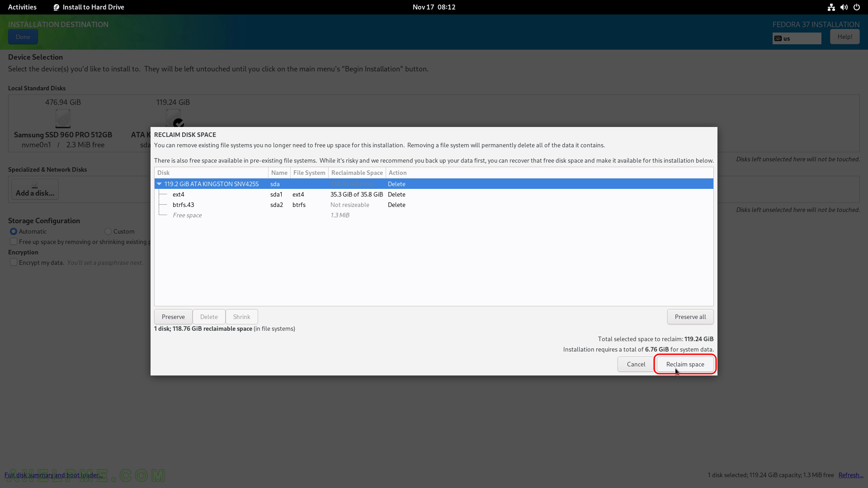The image size is (868, 488).
Task: Click the Shrink button
Action: (241, 317)
